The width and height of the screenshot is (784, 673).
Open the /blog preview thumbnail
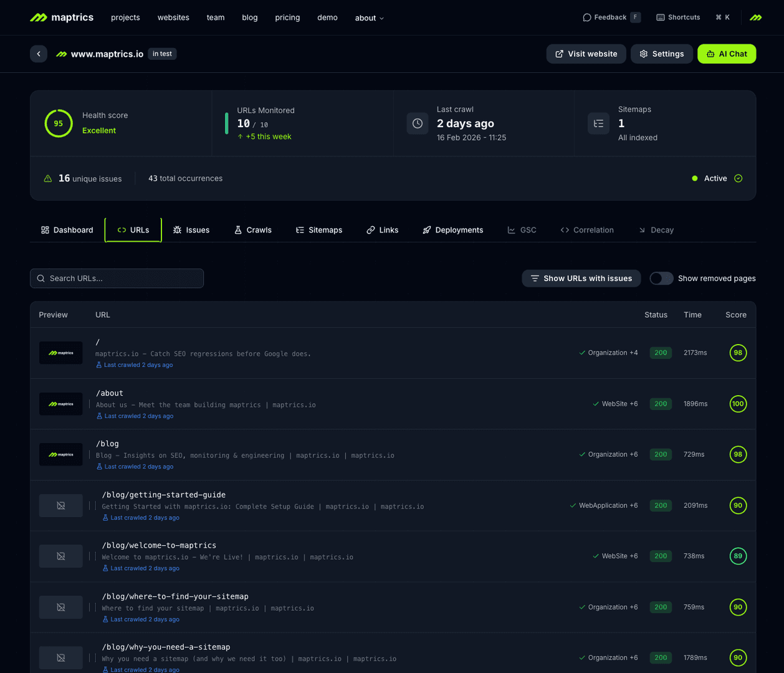tap(61, 454)
